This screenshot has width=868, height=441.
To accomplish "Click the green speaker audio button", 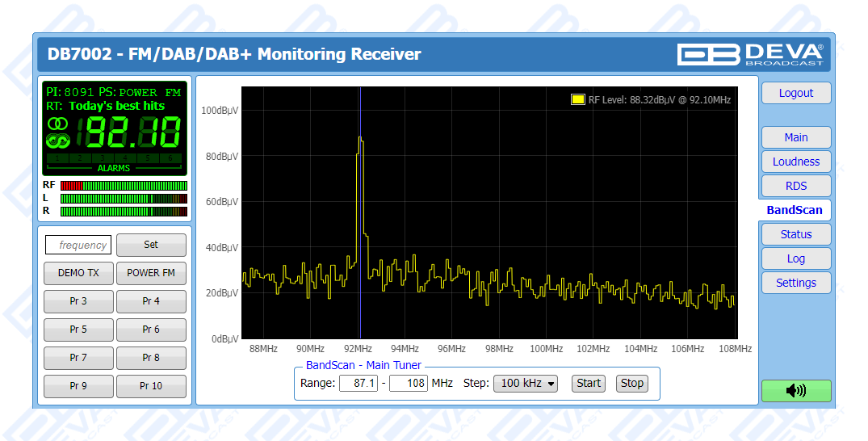I will click(795, 391).
